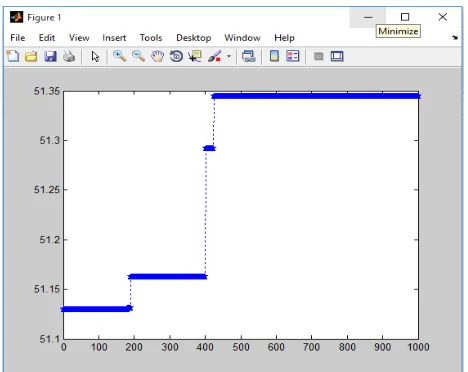Click the Show Plot Tools icon
The width and height of the screenshot is (468, 372).
[337, 56]
